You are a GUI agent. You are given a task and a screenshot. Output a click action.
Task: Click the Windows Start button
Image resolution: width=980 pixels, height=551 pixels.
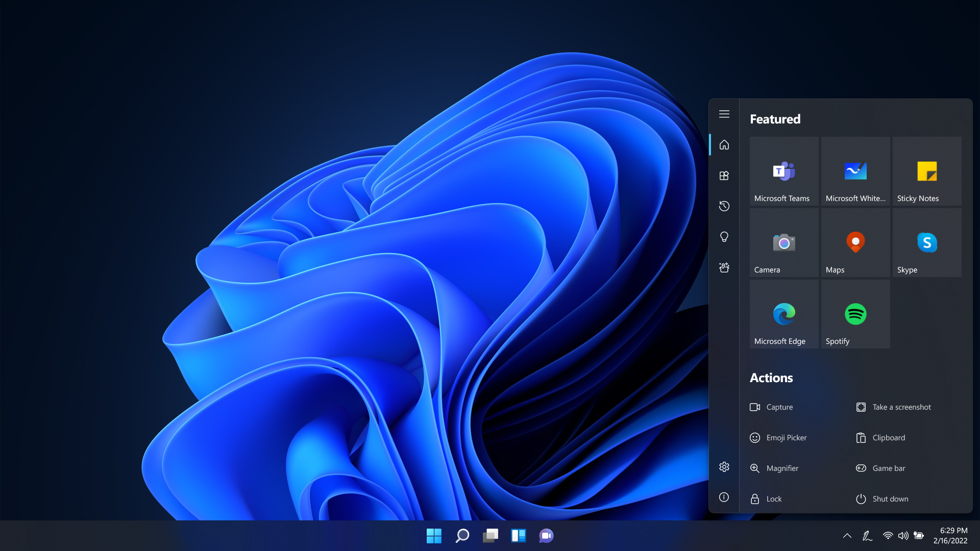(434, 536)
